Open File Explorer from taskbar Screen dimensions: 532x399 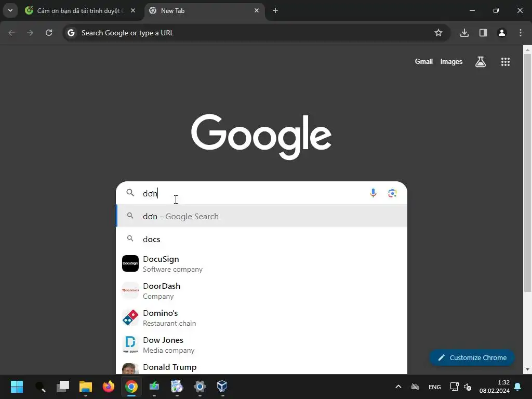coord(86,387)
